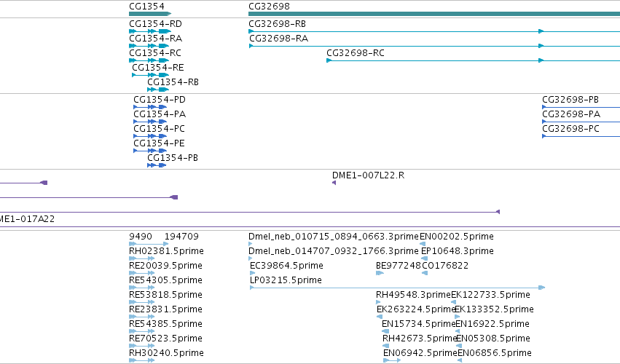Select EST EP10648.3prime

[x=458, y=251]
